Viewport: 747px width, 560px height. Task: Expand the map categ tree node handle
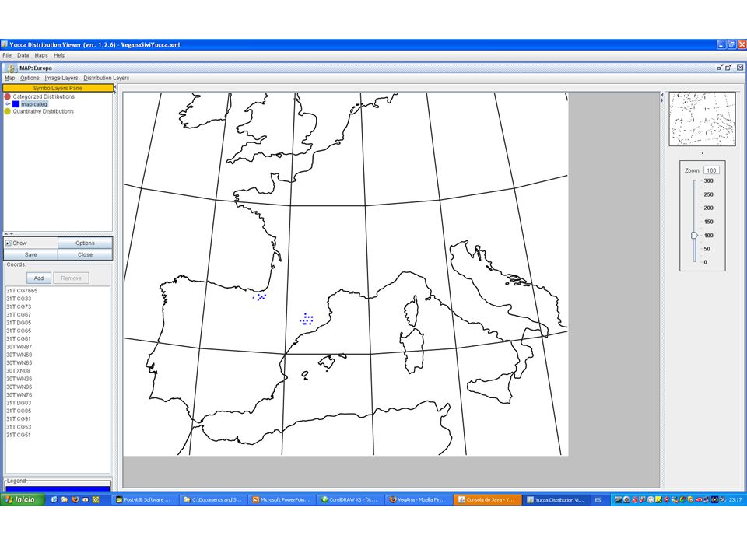point(8,103)
